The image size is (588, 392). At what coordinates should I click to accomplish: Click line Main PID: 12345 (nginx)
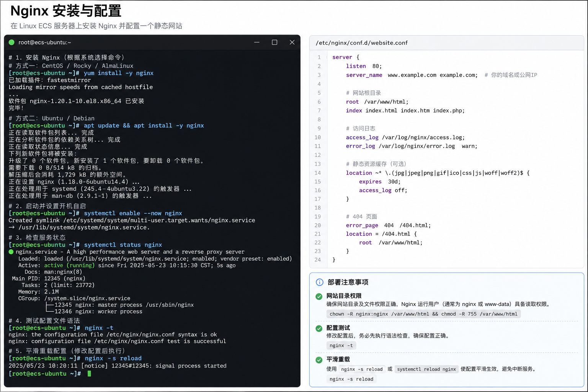(49, 279)
